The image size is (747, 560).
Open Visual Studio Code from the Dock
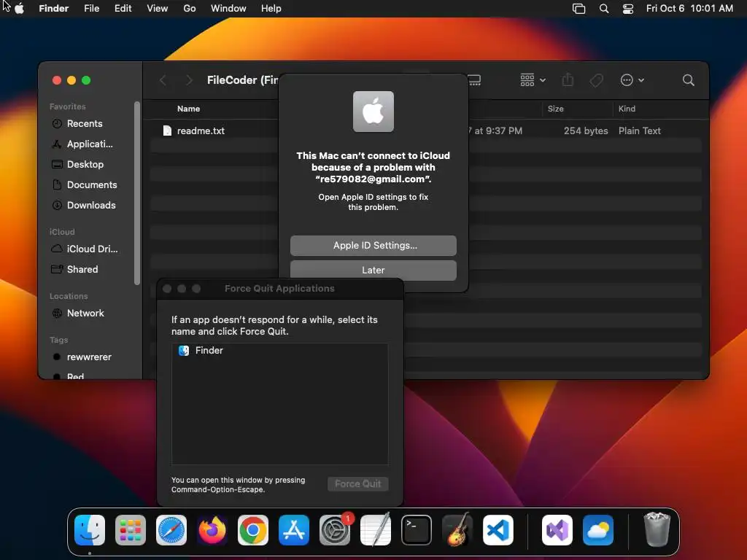(498, 530)
